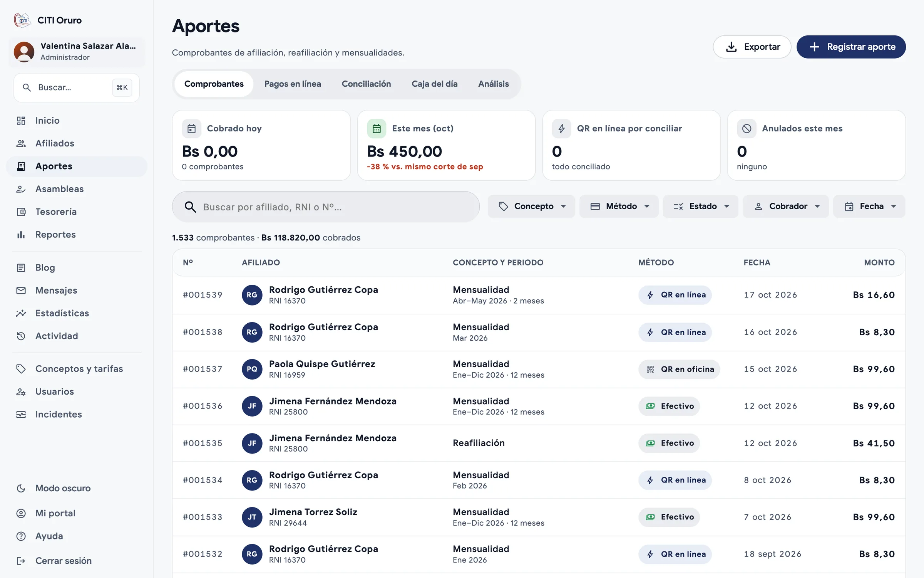Open Conceptos y tarifas tag icon
Image resolution: width=924 pixels, height=578 pixels.
pos(21,368)
